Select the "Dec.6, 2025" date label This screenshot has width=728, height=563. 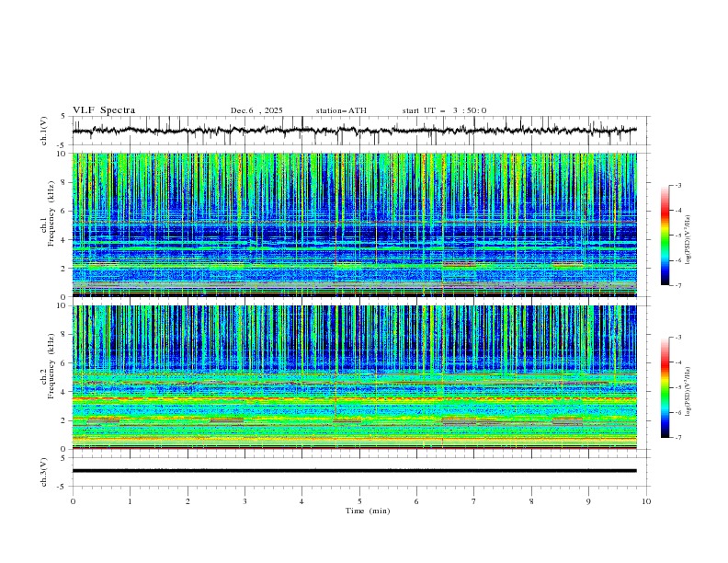coord(256,110)
